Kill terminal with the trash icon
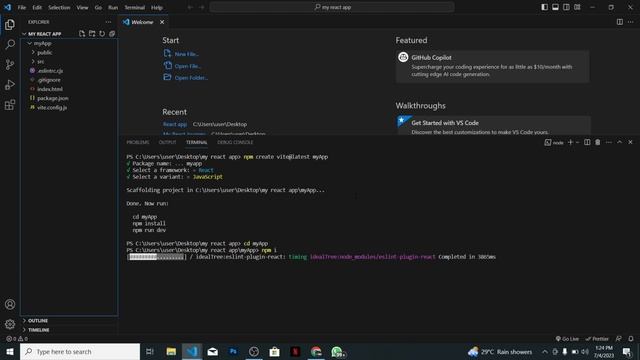Screen dimensions: 640x360 click(598, 142)
